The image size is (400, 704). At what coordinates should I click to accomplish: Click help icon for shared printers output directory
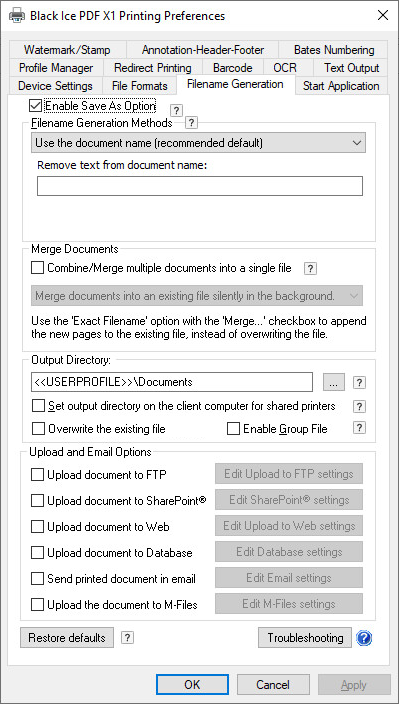359,406
